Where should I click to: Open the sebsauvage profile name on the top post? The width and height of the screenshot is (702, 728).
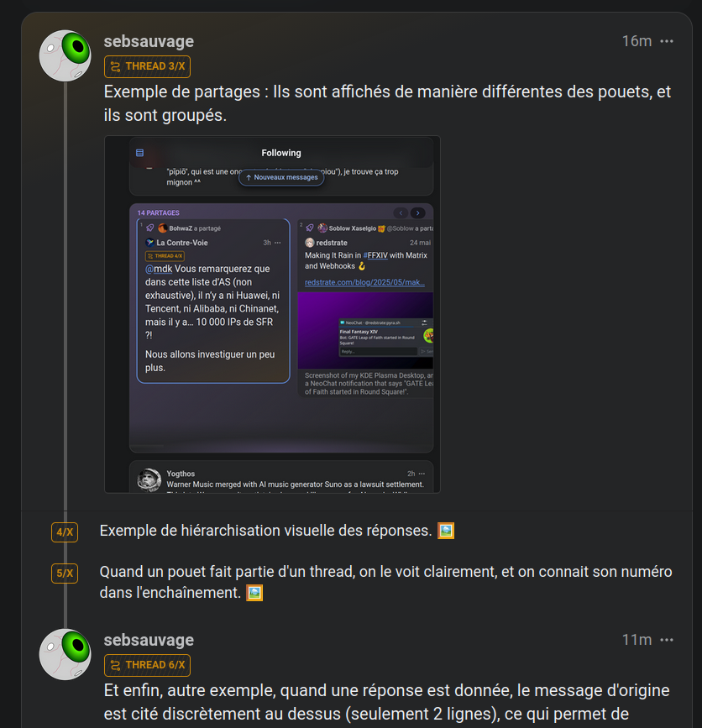coord(149,41)
